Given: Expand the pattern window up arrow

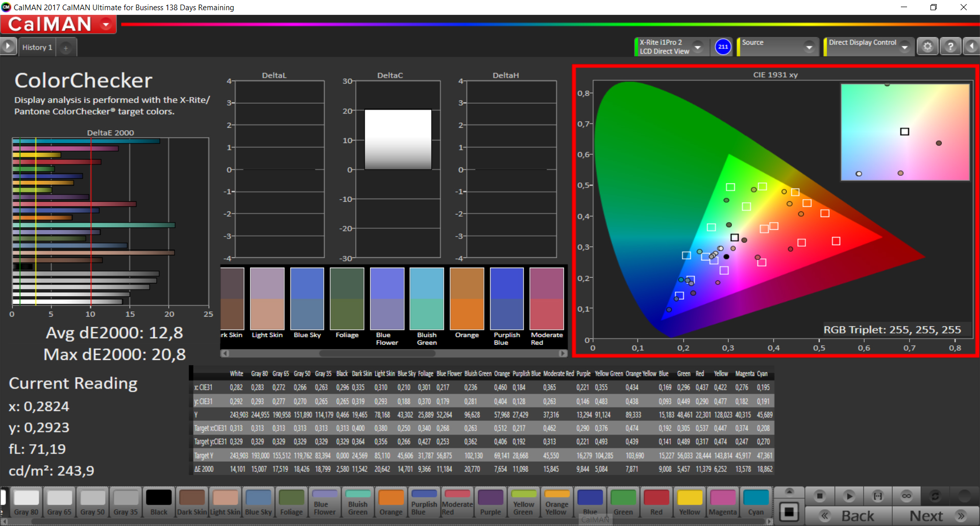Looking at the screenshot, I should pos(789,491).
